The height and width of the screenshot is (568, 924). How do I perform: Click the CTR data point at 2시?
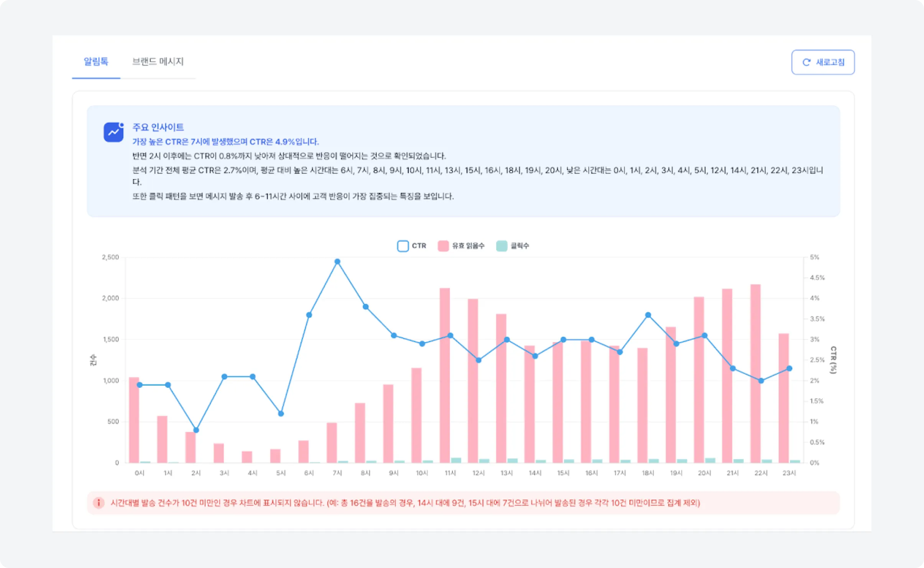196,430
